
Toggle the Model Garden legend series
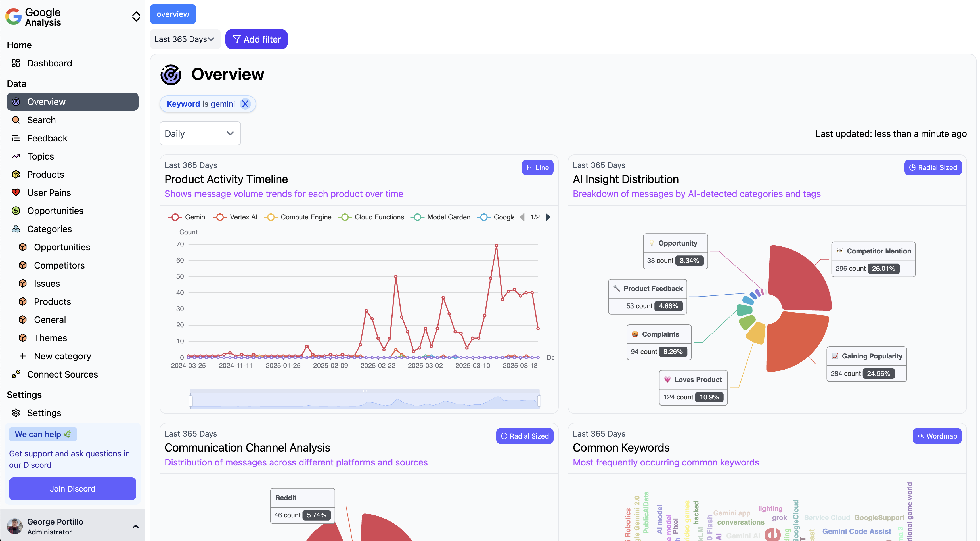pos(440,217)
